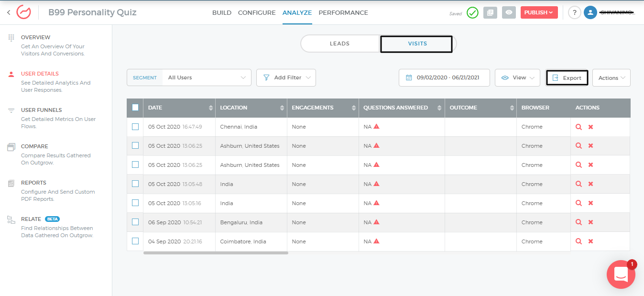
Task: Check the 05 Oct 13:05:16 row checkbox
Action: click(135, 203)
